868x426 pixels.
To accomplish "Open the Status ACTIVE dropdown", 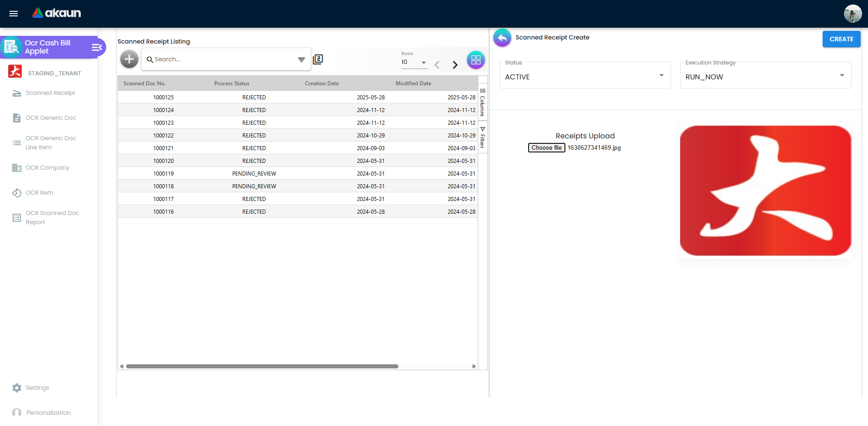I will [x=585, y=75].
